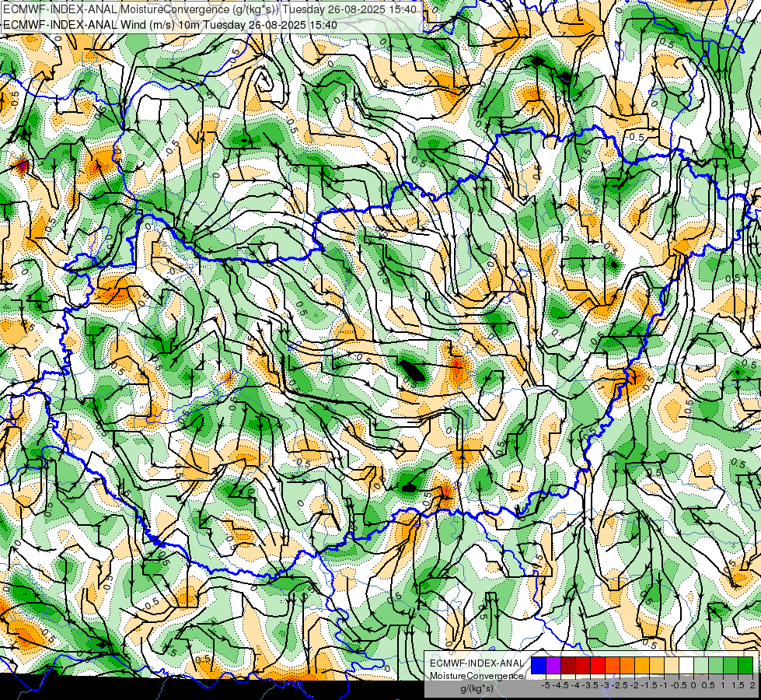Screen dimensions: 761x700
Task: Pick legend swatch between -2.5 and -2
Action: click(x=627, y=665)
